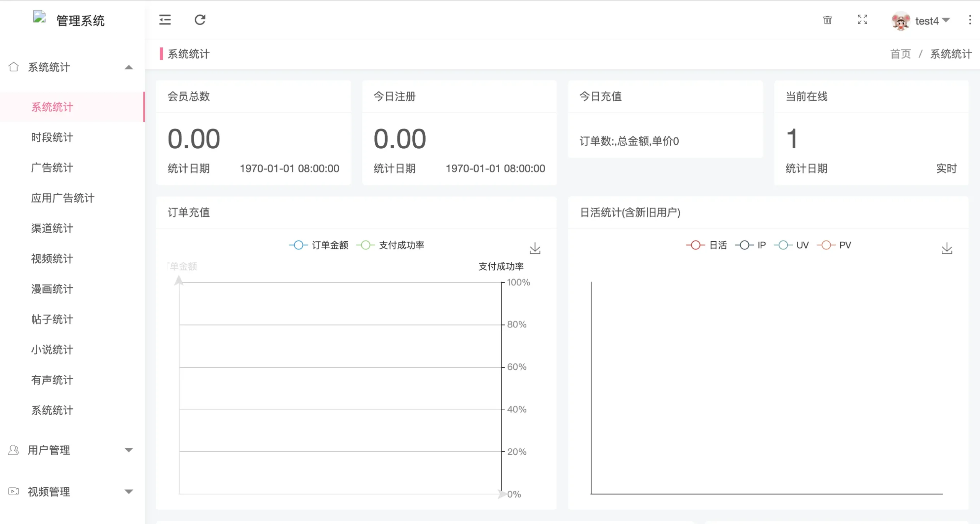This screenshot has height=524, width=980.
Task: Click the video icon beside 视频管理
Action: coord(13,491)
